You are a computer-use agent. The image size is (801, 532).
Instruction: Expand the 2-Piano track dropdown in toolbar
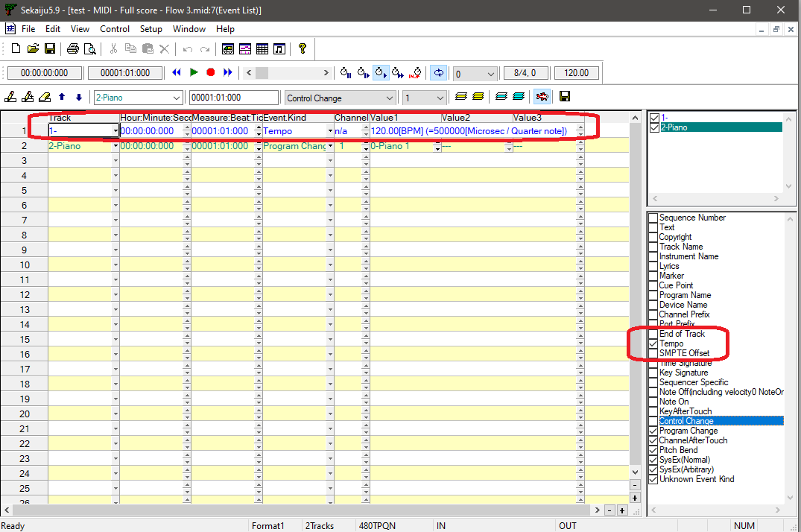tap(177, 98)
